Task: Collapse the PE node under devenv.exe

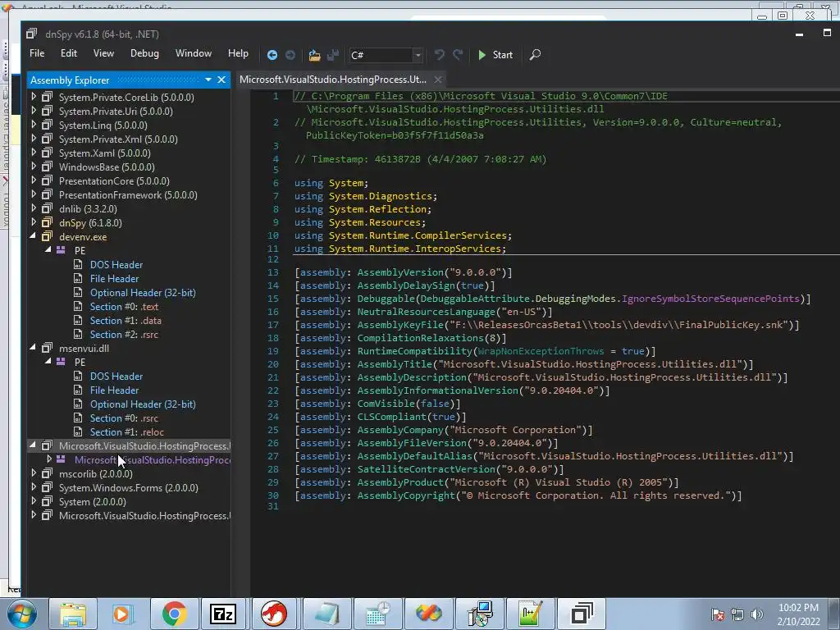Action: (48, 249)
